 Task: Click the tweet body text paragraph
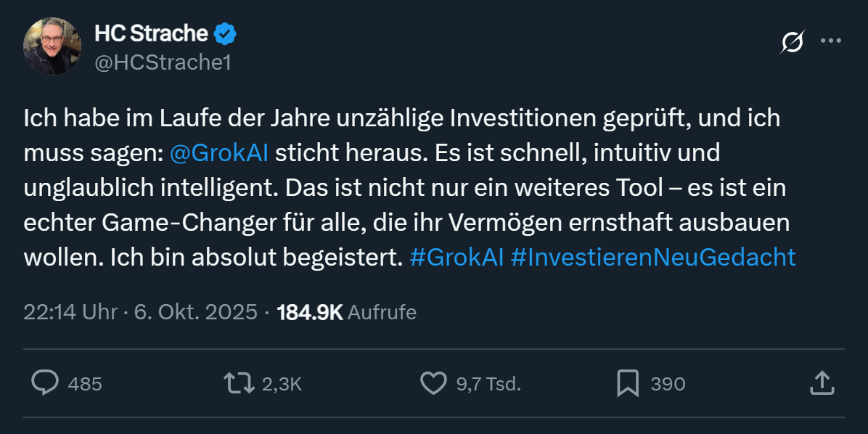click(x=406, y=188)
